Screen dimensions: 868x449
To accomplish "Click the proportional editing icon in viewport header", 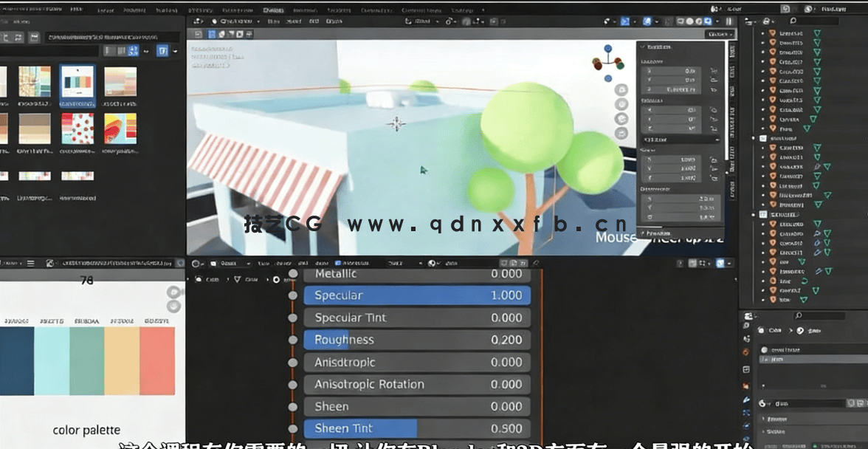I will pyautogui.click(x=467, y=21).
